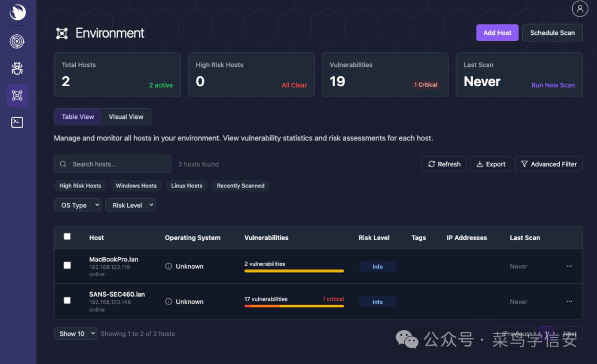Screen dimensions: 597x364
Task: Switch to Visual View tab
Action: [x=126, y=117]
